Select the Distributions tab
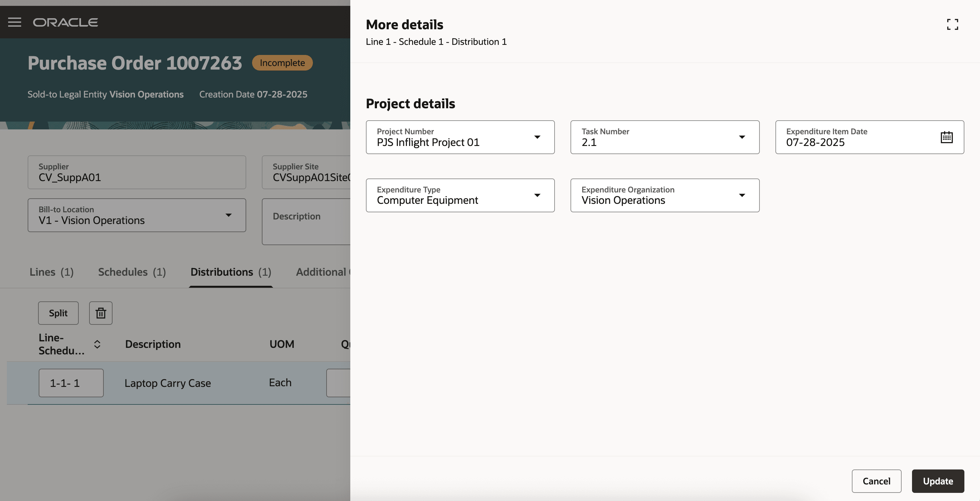 click(231, 272)
